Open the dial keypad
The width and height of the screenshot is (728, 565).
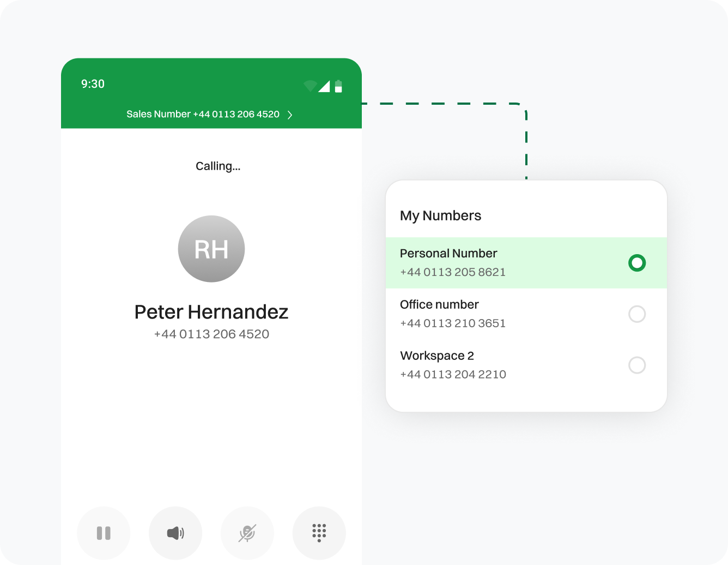click(319, 533)
